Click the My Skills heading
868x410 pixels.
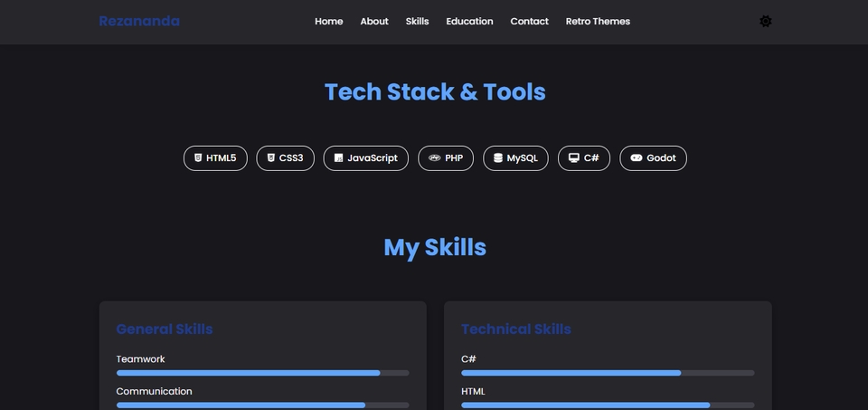point(435,247)
